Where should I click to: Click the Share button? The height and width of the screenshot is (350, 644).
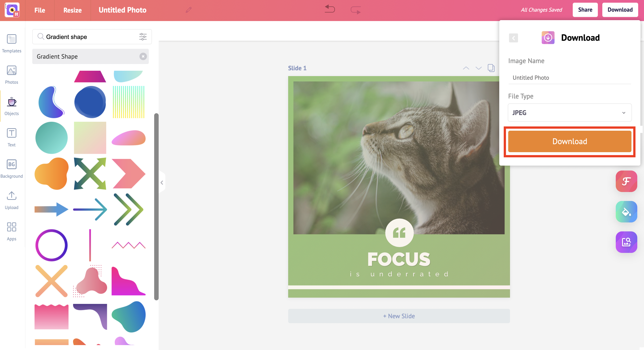585,9
